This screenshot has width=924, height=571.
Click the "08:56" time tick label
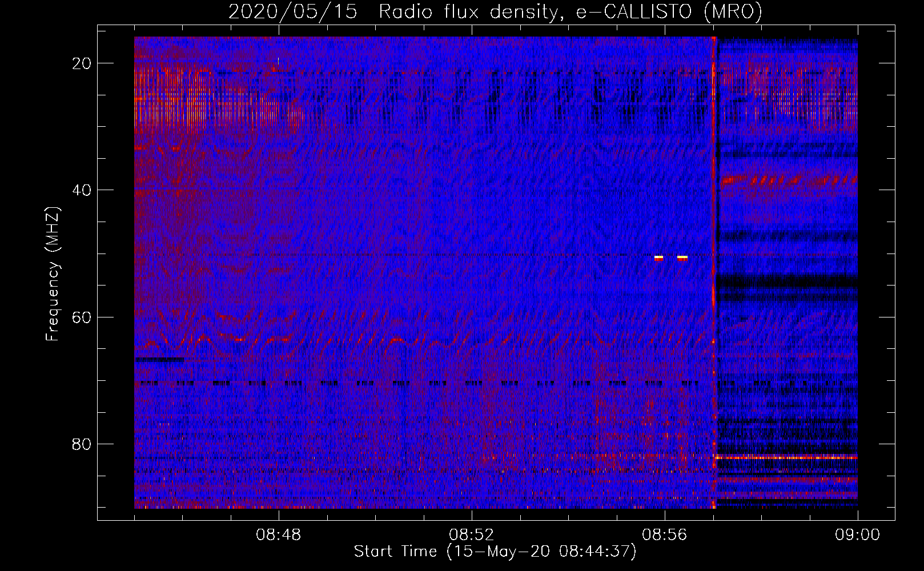click(x=665, y=534)
